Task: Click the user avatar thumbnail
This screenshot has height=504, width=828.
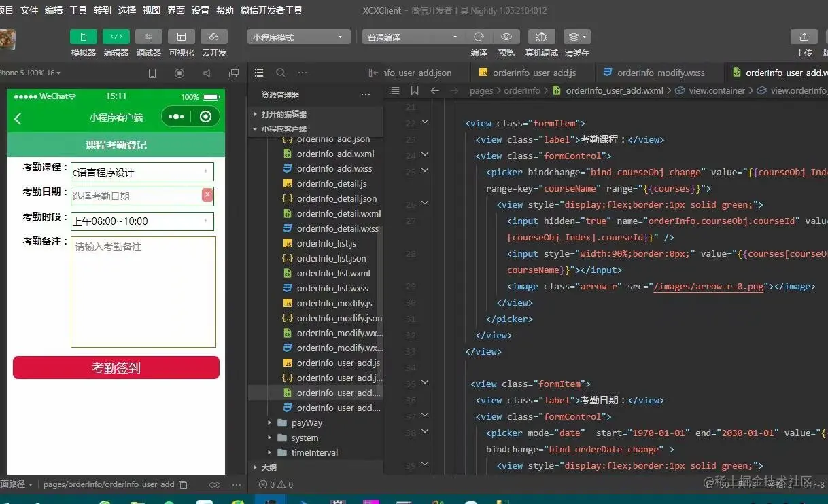Action: [x=7, y=39]
